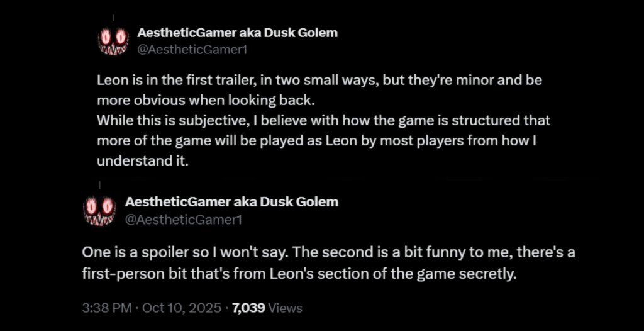Image resolution: width=644 pixels, height=331 pixels.
Task: Click the bottom tweet's monster-face avatar
Action: [x=99, y=210]
